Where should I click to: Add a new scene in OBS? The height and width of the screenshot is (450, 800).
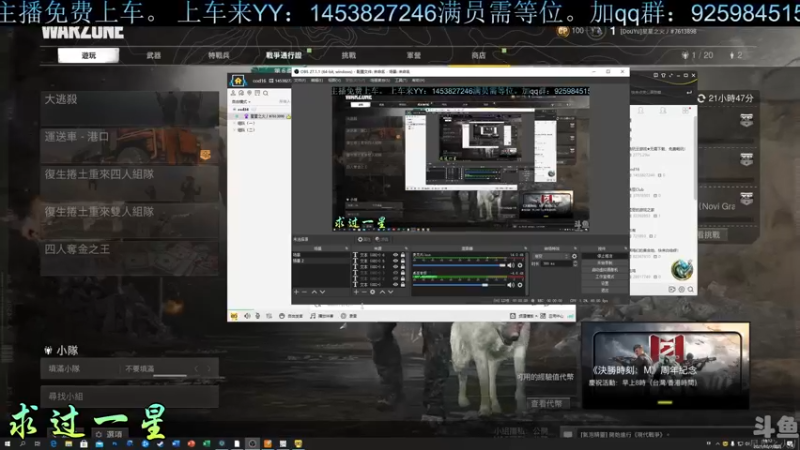pos(296,292)
